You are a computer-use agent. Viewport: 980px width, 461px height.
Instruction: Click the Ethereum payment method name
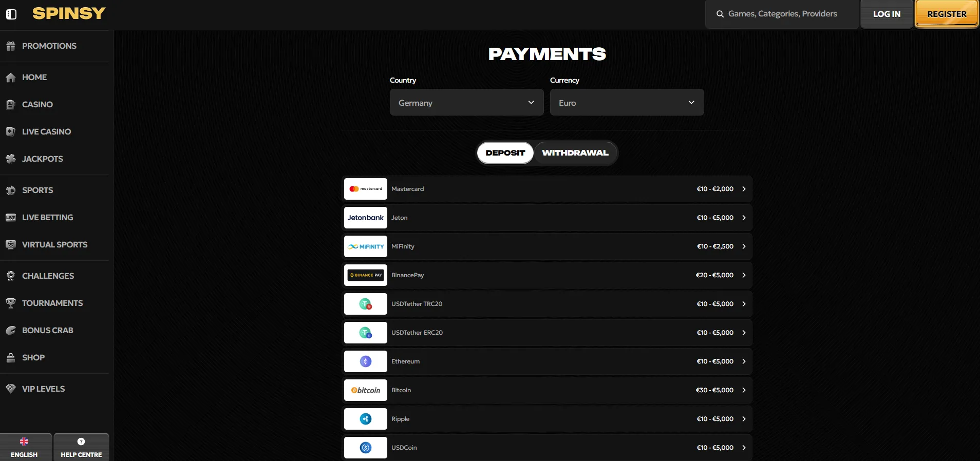coord(406,361)
